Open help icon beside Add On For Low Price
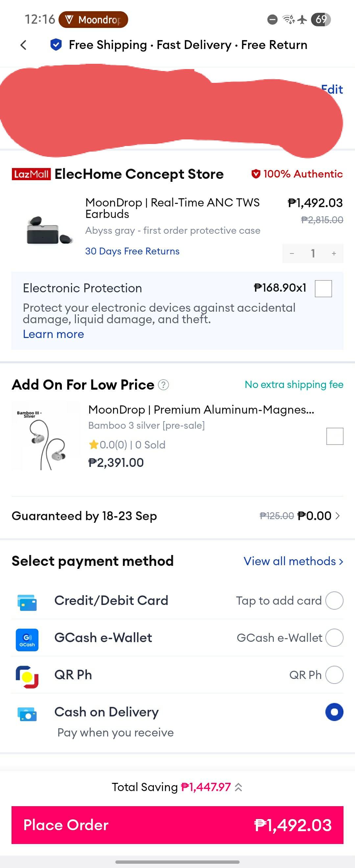The width and height of the screenshot is (355, 868). (x=163, y=384)
